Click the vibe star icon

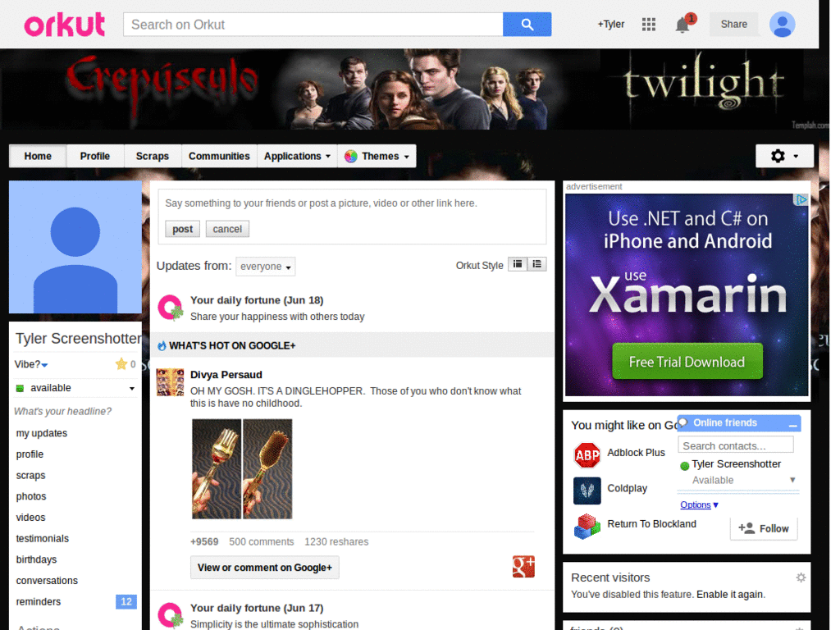pyautogui.click(x=121, y=364)
